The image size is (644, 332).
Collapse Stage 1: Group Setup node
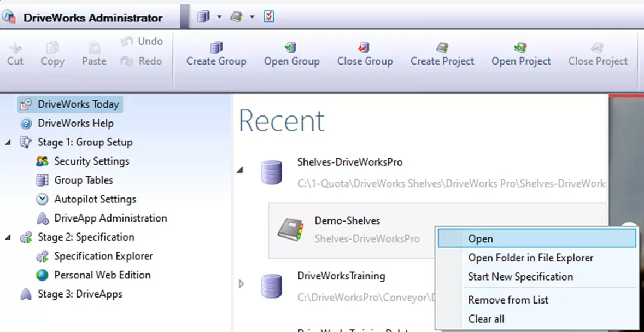pos(8,143)
